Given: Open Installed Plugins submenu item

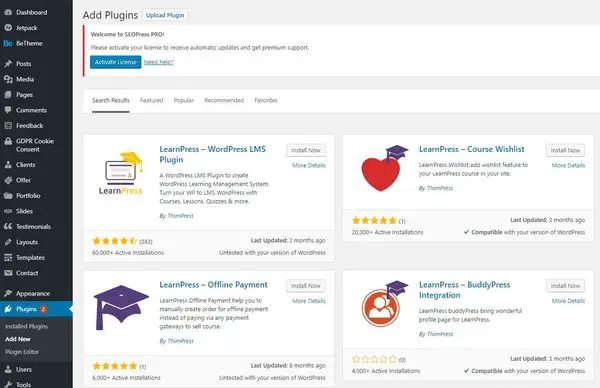Looking at the screenshot, I should point(26,326).
